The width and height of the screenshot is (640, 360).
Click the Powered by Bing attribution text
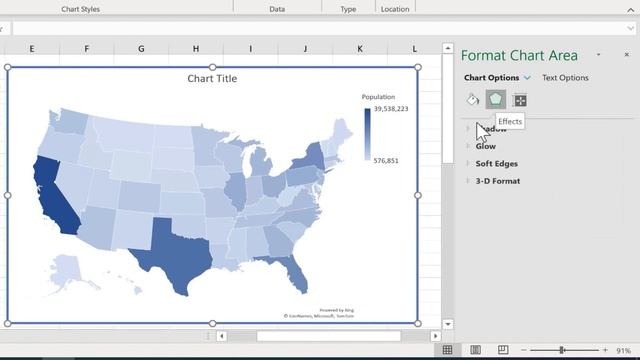(337, 310)
